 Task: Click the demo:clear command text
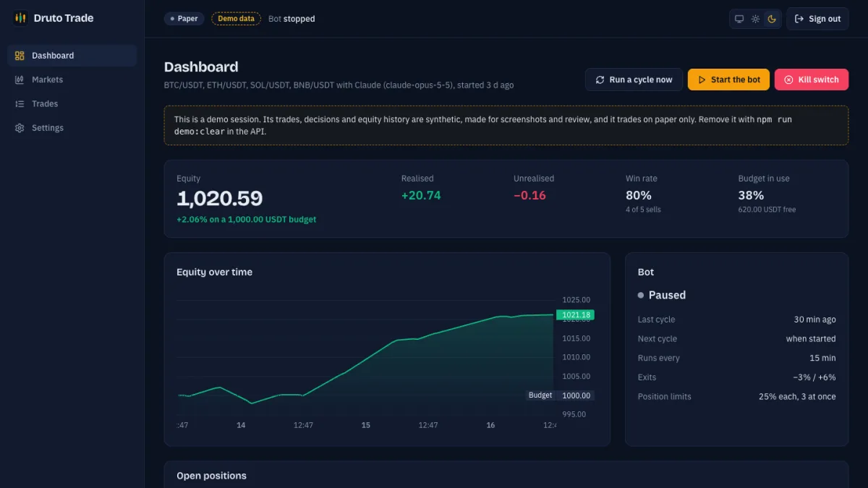(x=200, y=132)
